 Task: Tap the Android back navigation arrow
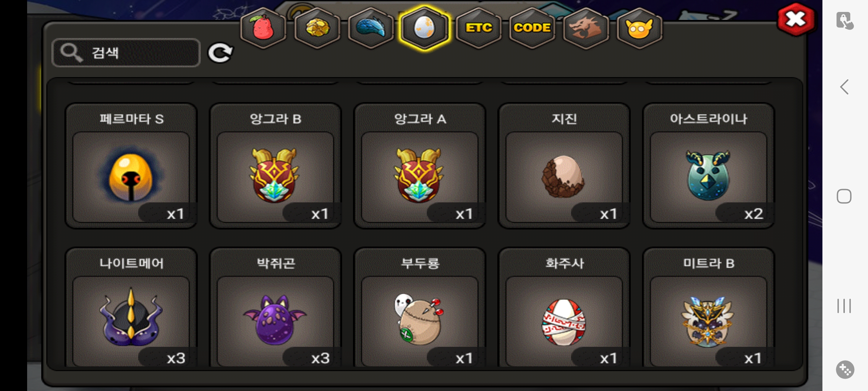(844, 87)
